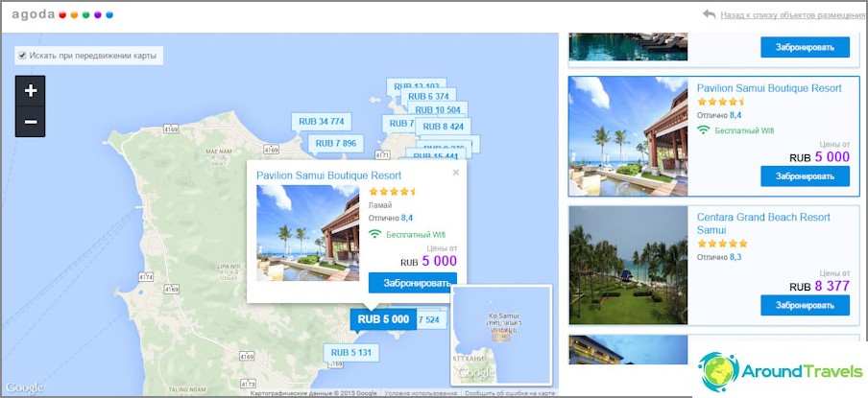Book Pavilion Samui from map popup

413,283
